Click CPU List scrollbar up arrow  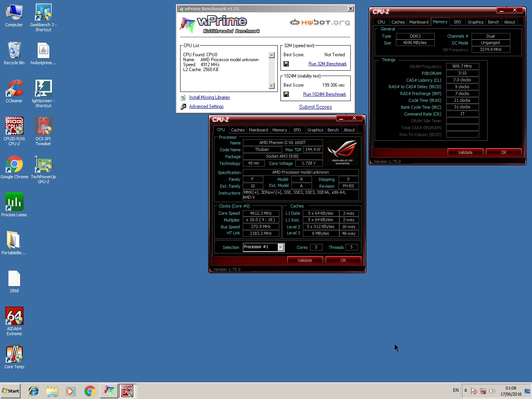[271, 55]
